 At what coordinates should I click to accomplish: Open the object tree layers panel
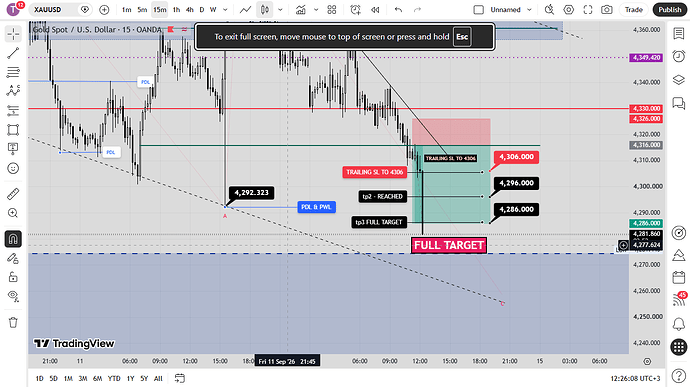679,80
